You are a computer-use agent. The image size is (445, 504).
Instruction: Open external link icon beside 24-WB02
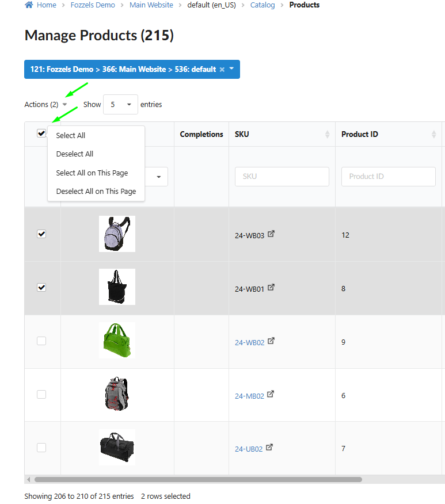point(271,341)
